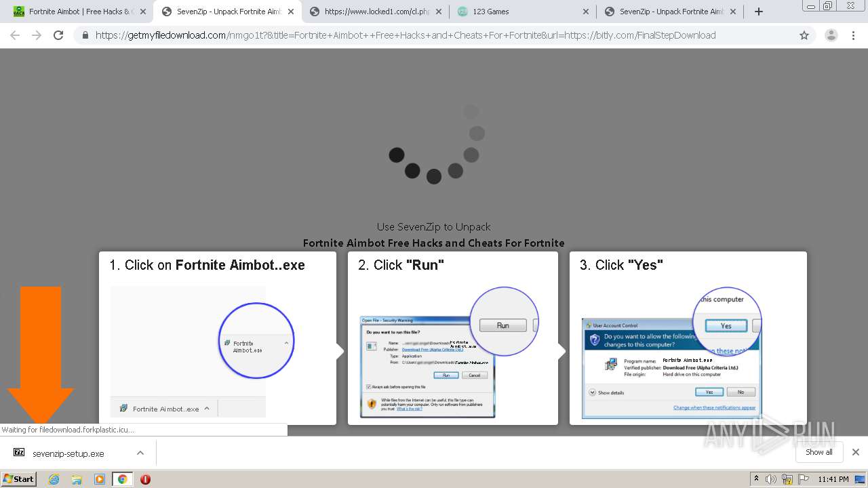Open the Windows Start menu
Viewport: 868px width, 488px height.
point(18,479)
